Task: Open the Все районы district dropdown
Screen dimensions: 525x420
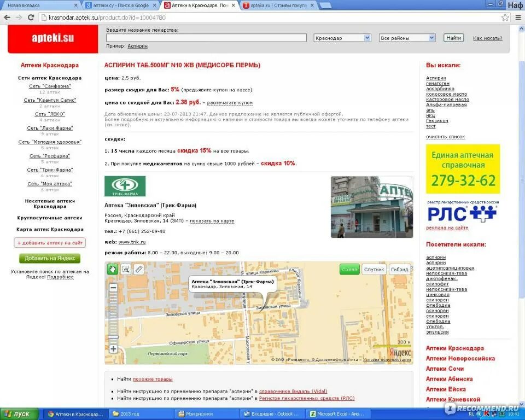Action: coord(407,38)
